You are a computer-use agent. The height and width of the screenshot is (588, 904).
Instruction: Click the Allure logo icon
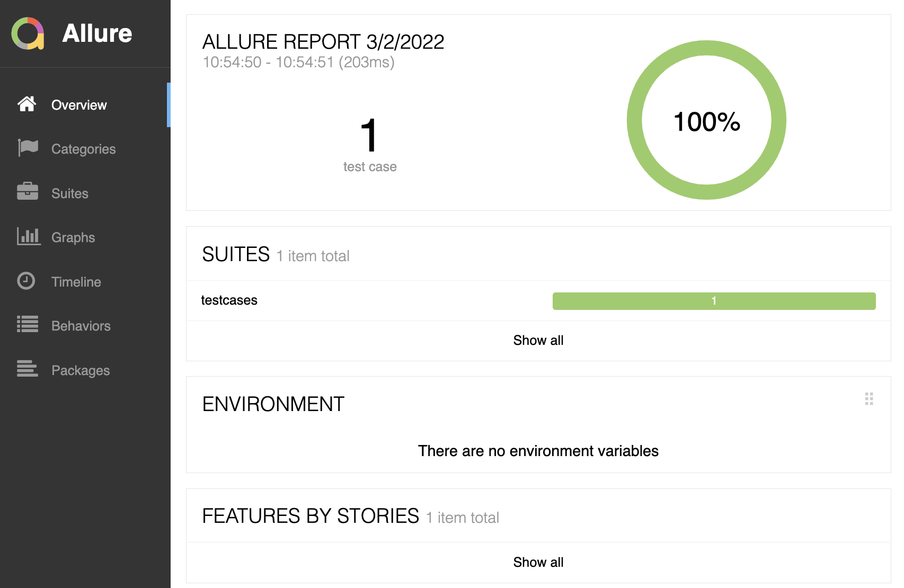point(28,33)
